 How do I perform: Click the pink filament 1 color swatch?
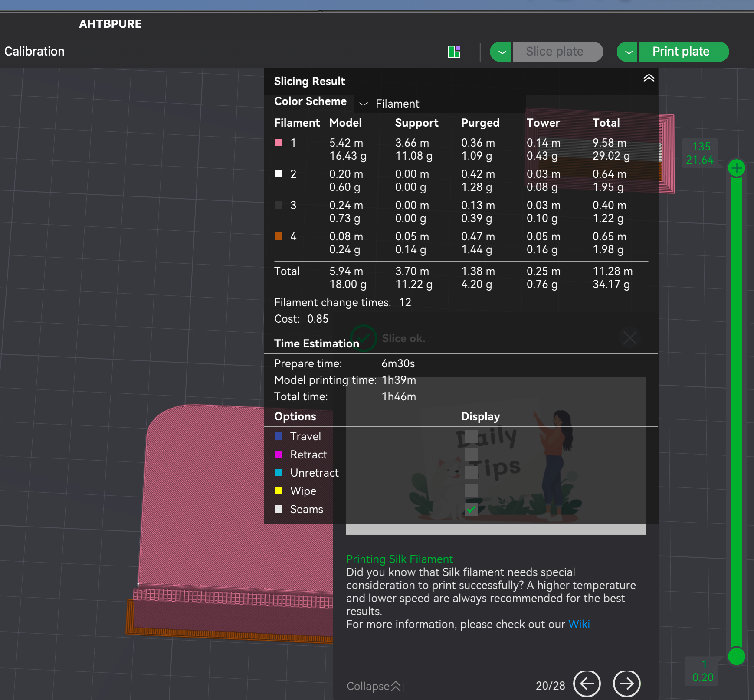click(279, 143)
